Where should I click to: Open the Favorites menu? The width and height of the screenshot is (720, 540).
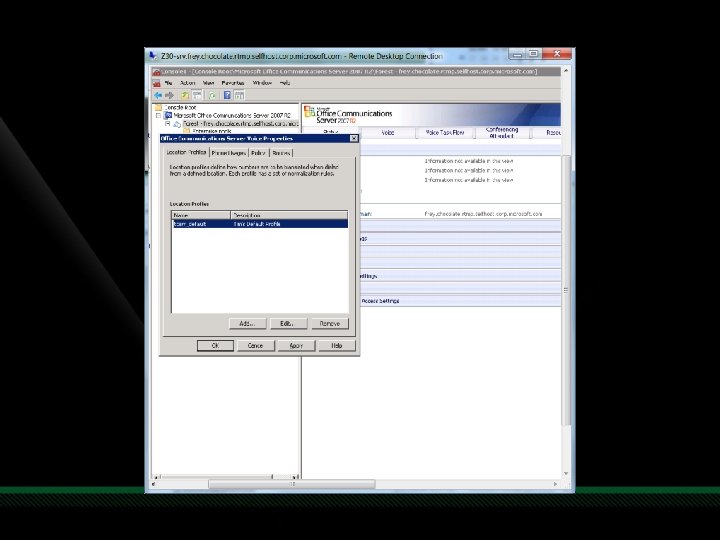(233, 83)
